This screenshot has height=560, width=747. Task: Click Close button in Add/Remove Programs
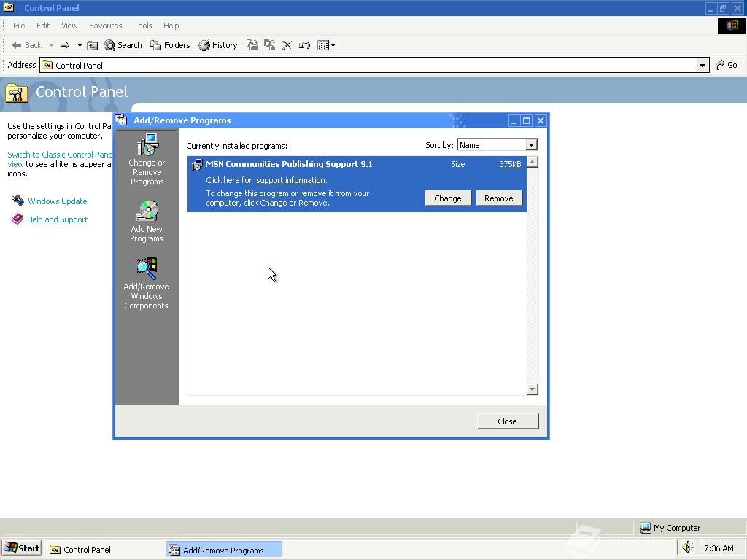click(508, 421)
